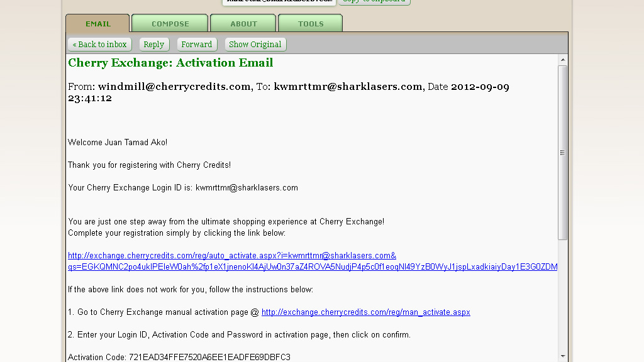This screenshot has width=644, height=362.
Task: Click 'You are just one step away' line
Action: pos(226,222)
